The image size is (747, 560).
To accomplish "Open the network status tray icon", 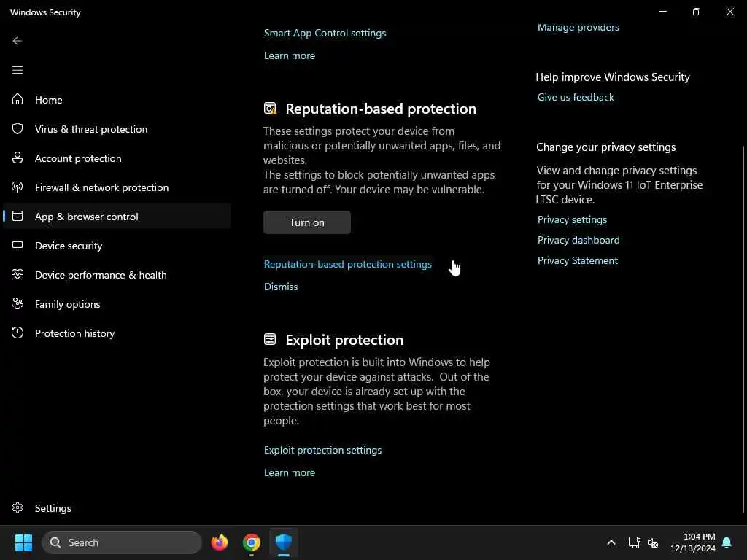I will [634, 542].
